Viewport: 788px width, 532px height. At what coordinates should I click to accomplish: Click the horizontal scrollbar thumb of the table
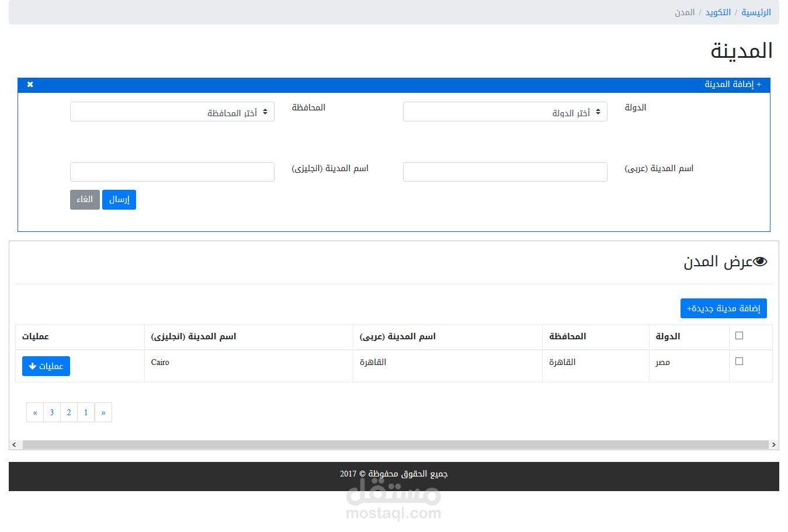(395, 445)
